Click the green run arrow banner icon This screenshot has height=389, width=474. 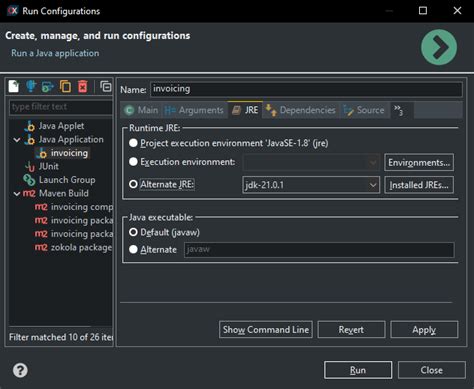439,47
